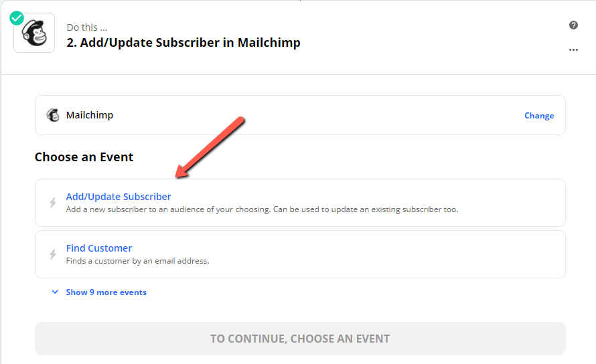596x364 pixels.
Task: Click the Find Customer description text
Action: click(137, 261)
